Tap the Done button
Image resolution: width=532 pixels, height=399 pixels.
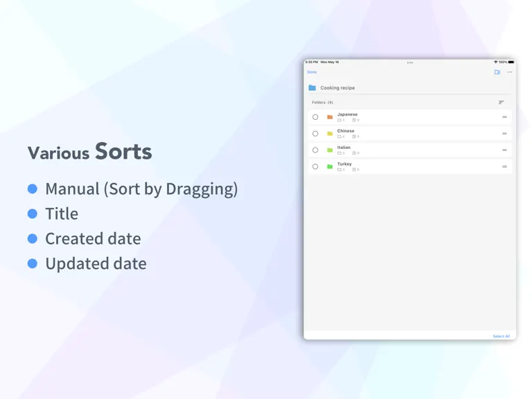click(312, 72)
